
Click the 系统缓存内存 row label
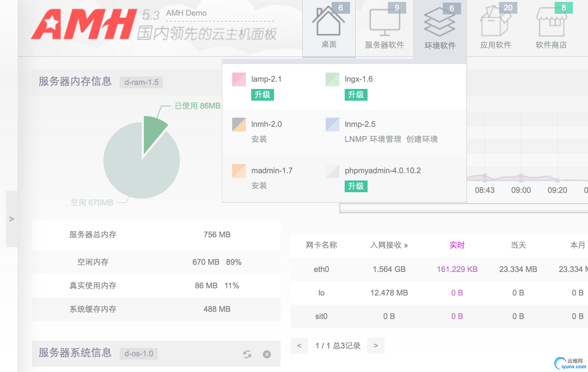point(93,309)
